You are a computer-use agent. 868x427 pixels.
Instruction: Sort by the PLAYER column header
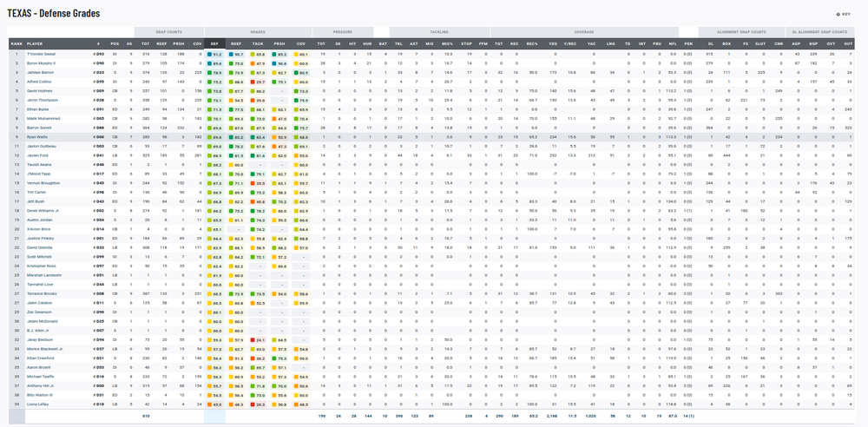coord(35,42)
